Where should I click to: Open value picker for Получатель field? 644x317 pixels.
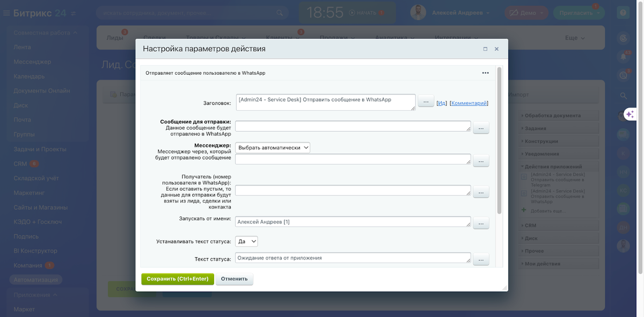click(x=481, y=192)
